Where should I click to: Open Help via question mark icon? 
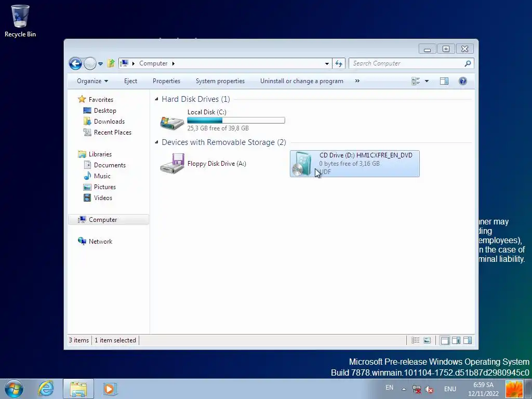(463, 81)
